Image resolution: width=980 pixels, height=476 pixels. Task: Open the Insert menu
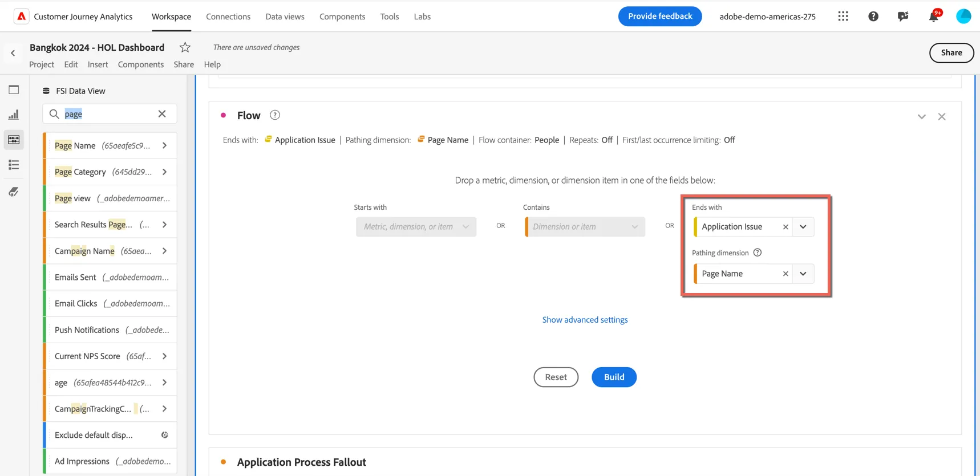pos(98,64)
